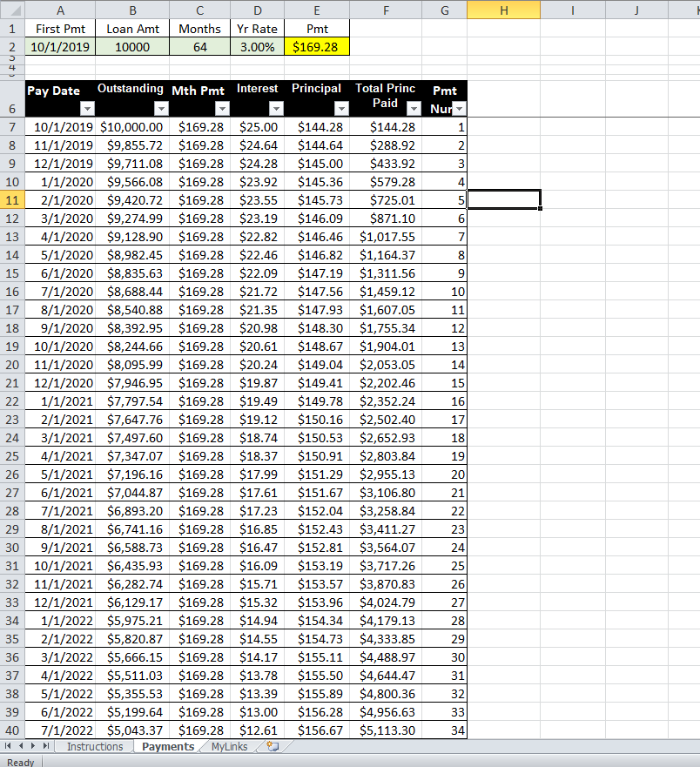Viewport: 700px width, 767px height.
Task: Click the Months cell with 64
Action: coord(199,47)
